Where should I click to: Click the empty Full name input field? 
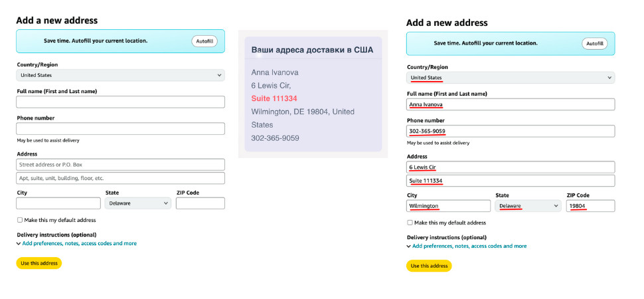120,102
